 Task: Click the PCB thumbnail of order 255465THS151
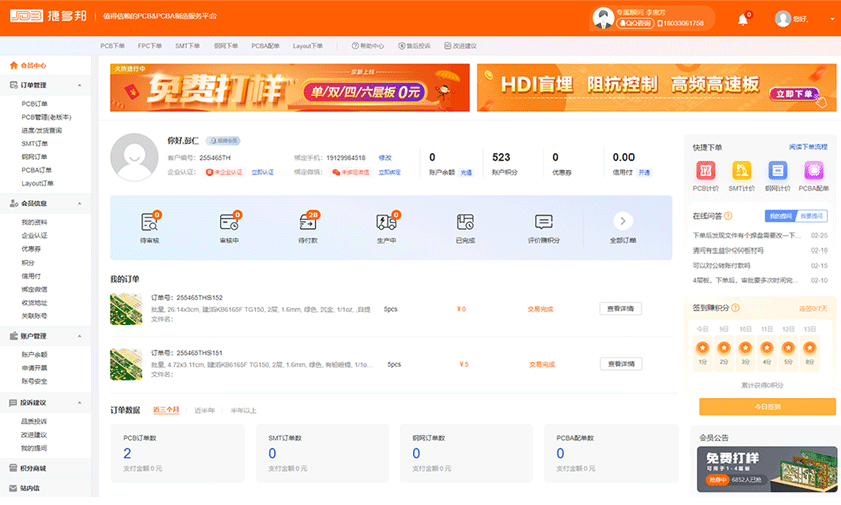point(125,364)
